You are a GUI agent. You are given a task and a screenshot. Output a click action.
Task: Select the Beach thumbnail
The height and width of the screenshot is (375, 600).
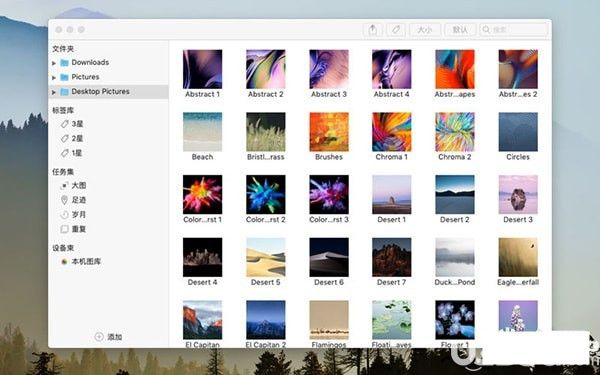pos(202,132)
